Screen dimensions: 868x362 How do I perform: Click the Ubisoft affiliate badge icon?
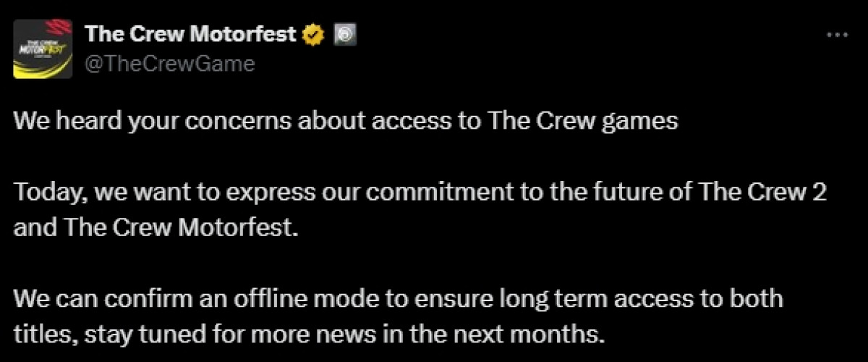point(342,34)
